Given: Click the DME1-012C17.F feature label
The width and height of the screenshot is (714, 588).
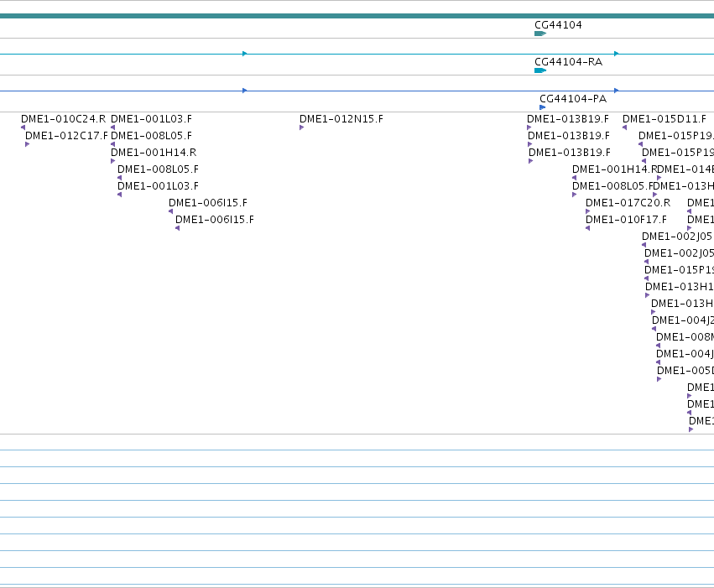Looking at the screenshot, I should point(66,136).
